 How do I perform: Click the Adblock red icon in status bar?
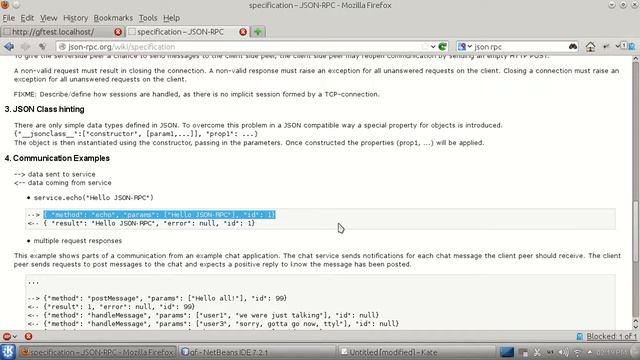point(7,336)
